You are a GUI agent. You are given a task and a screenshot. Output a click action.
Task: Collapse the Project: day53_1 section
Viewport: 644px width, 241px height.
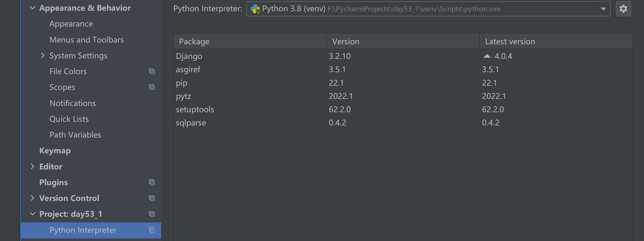32,214
